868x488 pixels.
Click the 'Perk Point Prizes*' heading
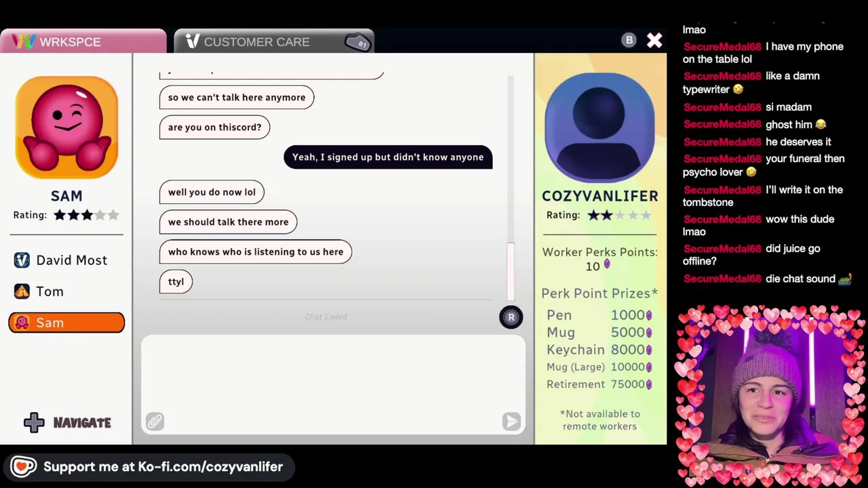click(599, 293)
